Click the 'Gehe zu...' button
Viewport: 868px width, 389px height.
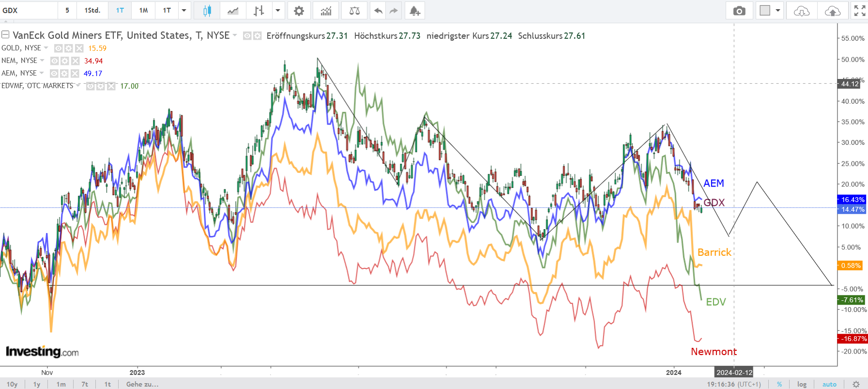coord(142,384)
